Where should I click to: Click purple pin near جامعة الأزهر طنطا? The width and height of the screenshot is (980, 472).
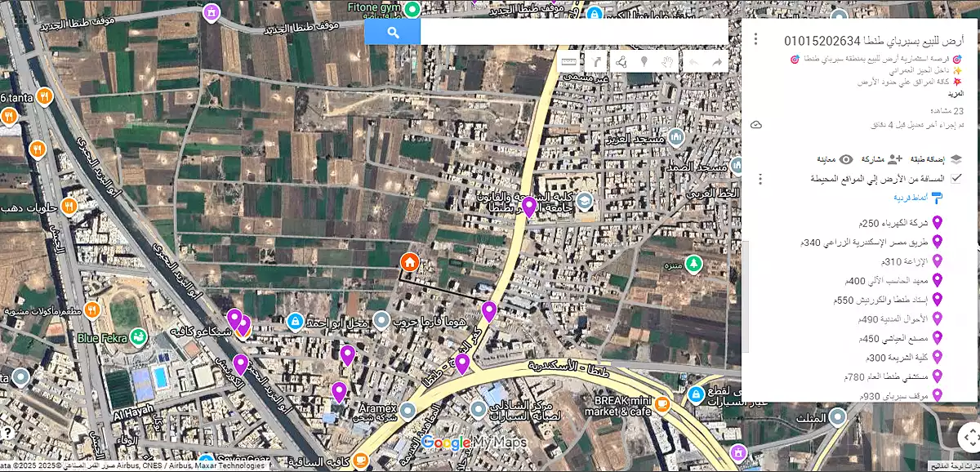point(529,207)
